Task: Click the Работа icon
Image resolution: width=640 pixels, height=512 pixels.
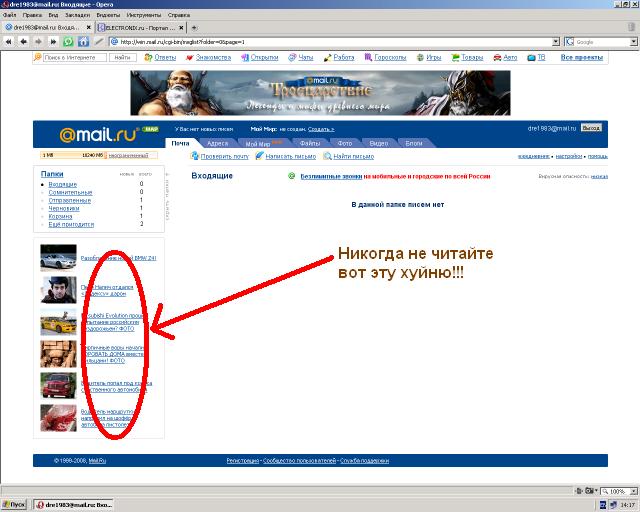Action: [x=327, y=58]
